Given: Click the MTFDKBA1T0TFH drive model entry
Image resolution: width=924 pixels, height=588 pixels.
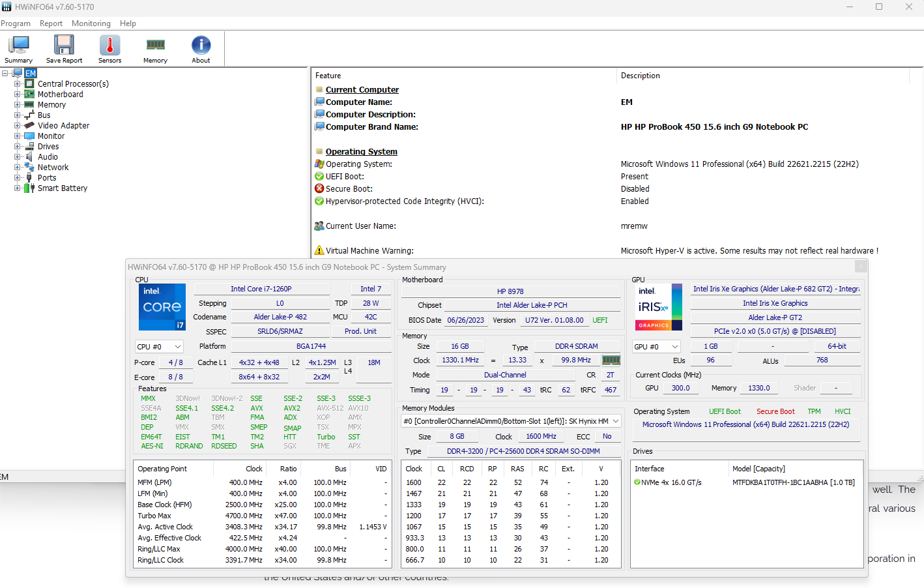Looking at the screenshot, I should click(x=794, y=483).
